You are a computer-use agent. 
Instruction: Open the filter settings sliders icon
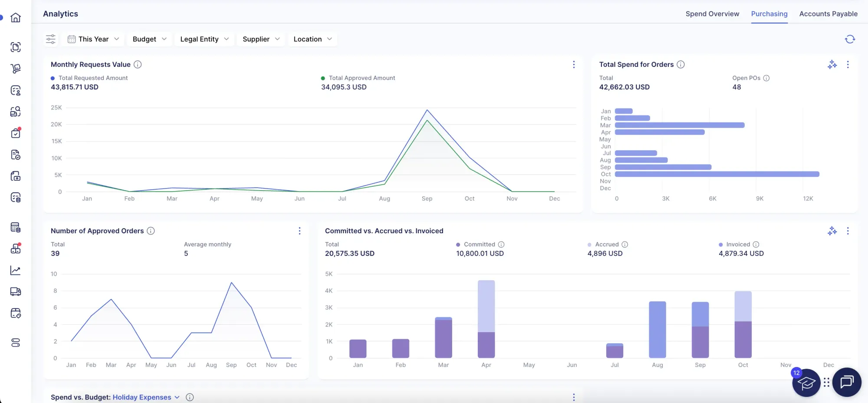[51, 39]
